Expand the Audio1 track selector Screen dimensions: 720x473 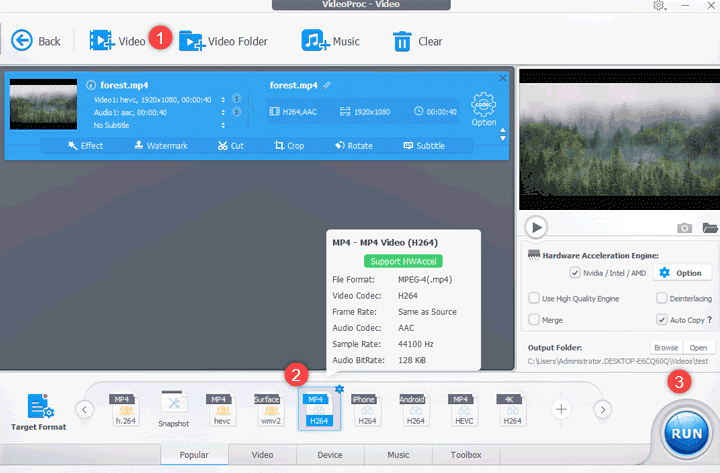point(223,113)
